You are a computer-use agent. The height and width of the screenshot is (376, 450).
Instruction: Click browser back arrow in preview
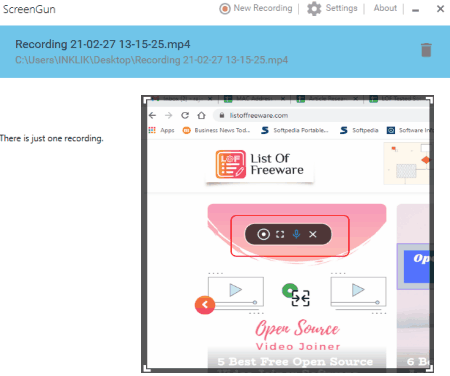[x=152, y=115]
